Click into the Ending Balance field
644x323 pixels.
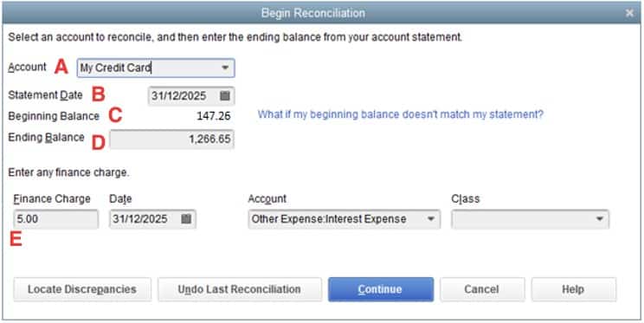click(x=171, y=139)
